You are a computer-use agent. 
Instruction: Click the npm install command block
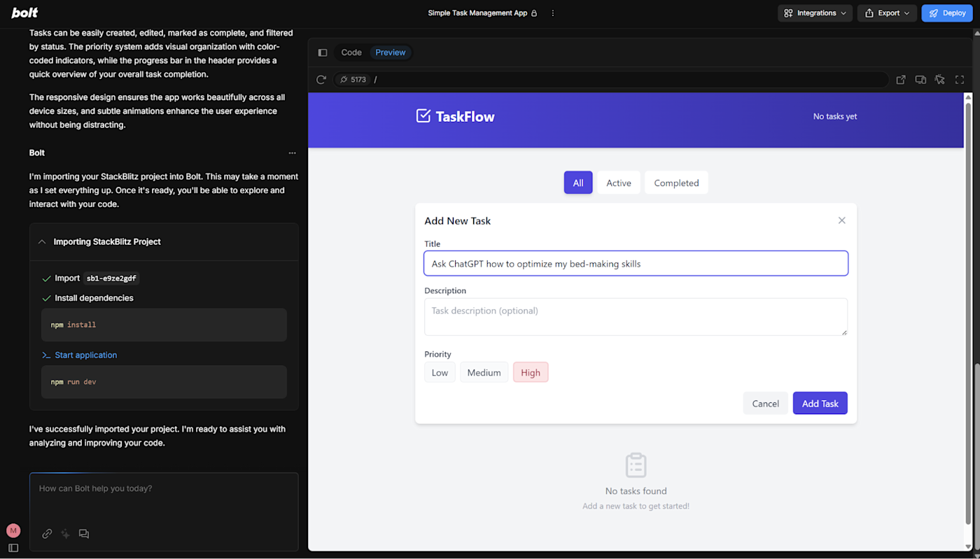pyautogui.click(x=164, y=325)
